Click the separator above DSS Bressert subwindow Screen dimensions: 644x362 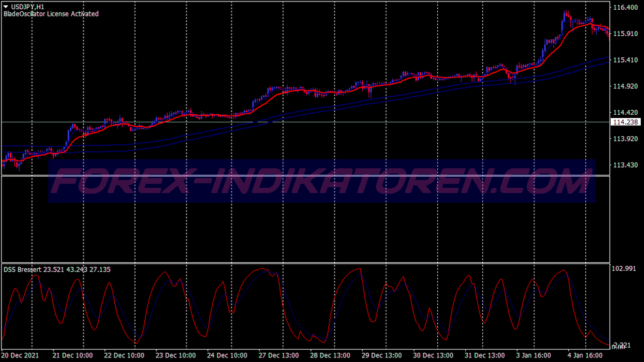[x=305, y=263]
